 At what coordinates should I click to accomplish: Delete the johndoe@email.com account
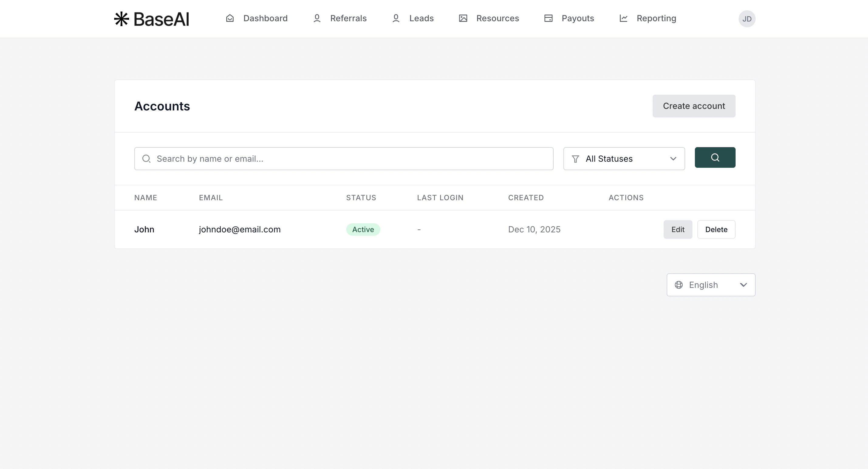pyautogui.click(x=716, y=230)
